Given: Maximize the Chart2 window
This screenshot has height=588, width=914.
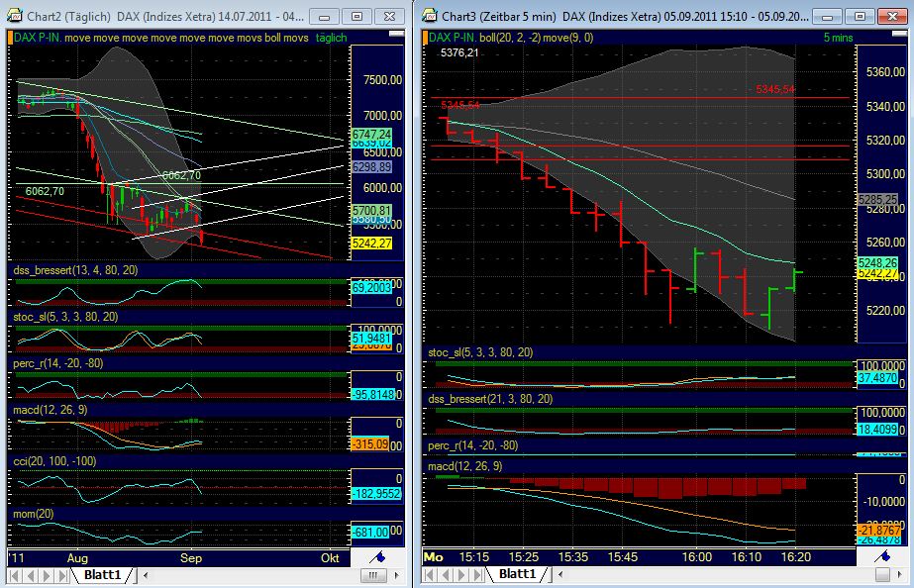Looking at the screenshot, I should (x=356, y=17).
